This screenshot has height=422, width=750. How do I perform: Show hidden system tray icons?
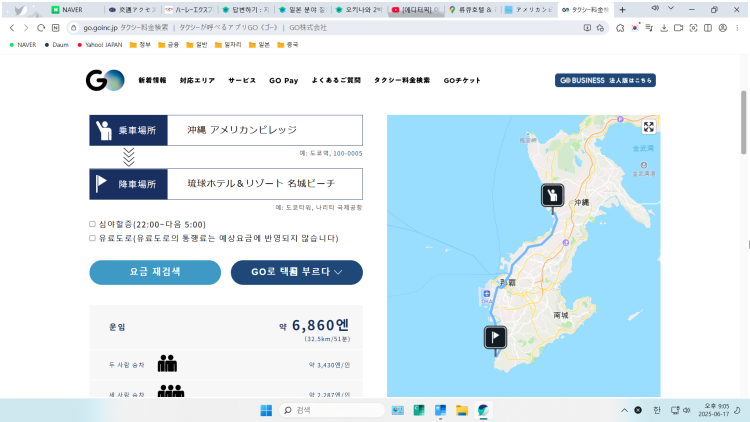pyautogui.click(x=624, y=410)
